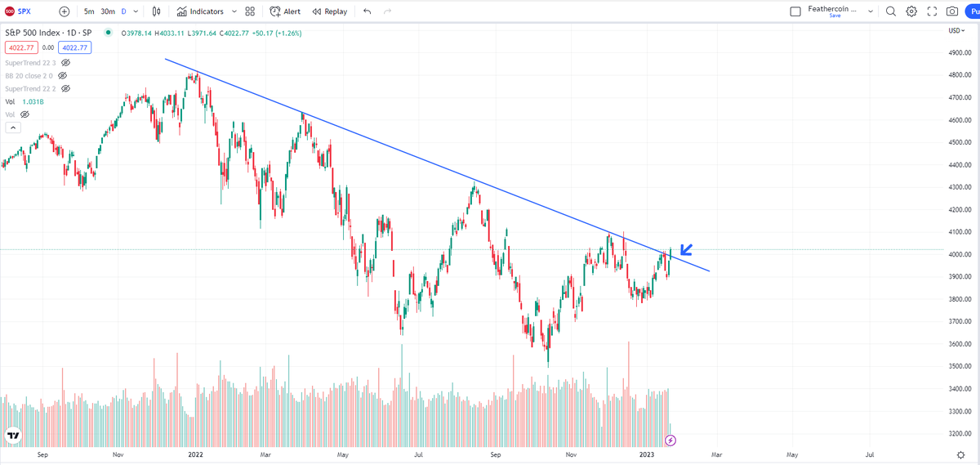Image resolution: width=980 pixels, height=465 pixels.
Task: Click the 0.00 spread value
Action: tap(48, 47)
